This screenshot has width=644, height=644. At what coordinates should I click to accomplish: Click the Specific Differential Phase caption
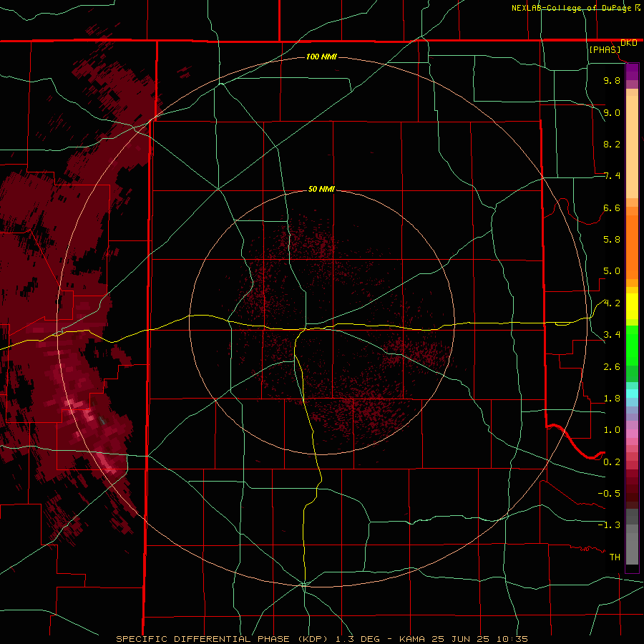[x=321, y=639]
